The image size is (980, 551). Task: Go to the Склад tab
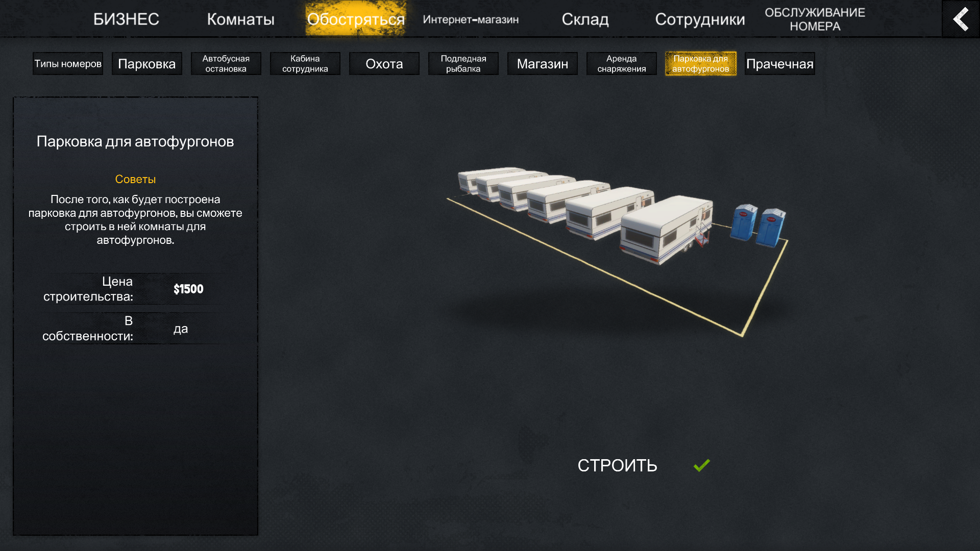point(585,19)
